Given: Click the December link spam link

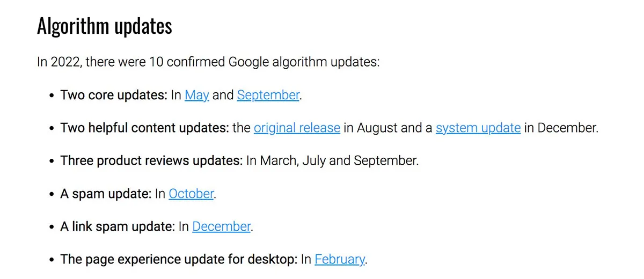Looking at the screenshot, I should 221,226.
